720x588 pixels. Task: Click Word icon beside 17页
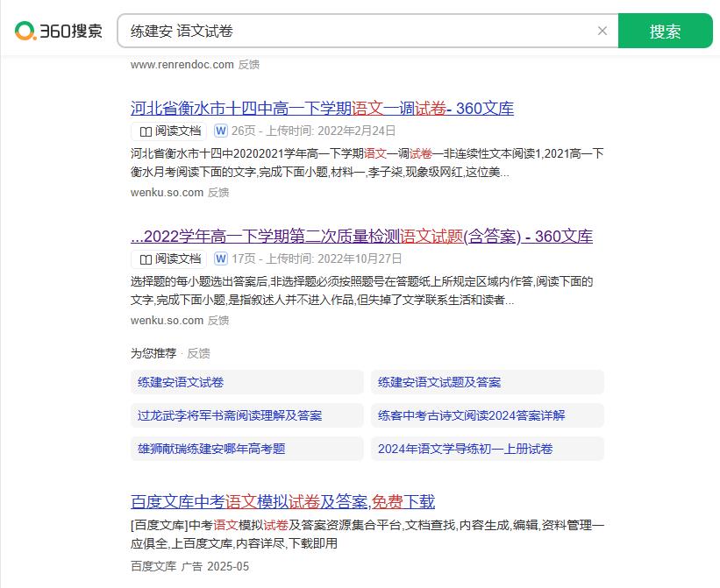221,259
